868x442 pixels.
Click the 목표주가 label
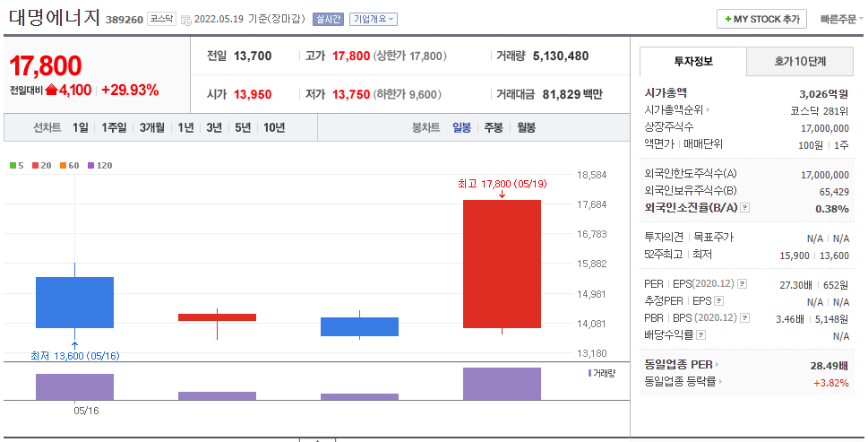pyautogui.click(x=714, y=237)
